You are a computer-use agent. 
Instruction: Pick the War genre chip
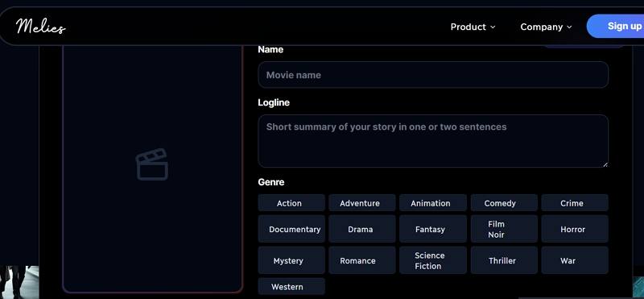pos(575,260)
